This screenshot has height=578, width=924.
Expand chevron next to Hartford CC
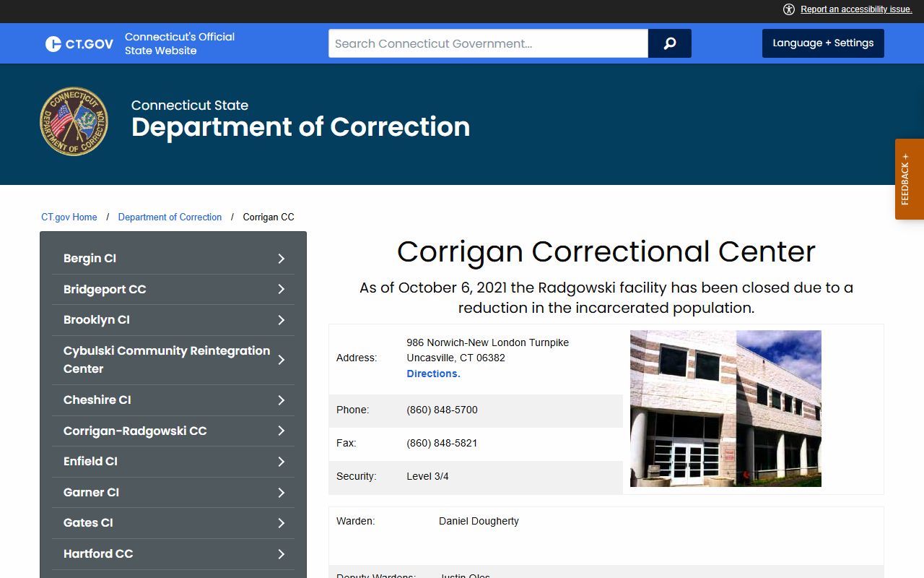point(282,554)
